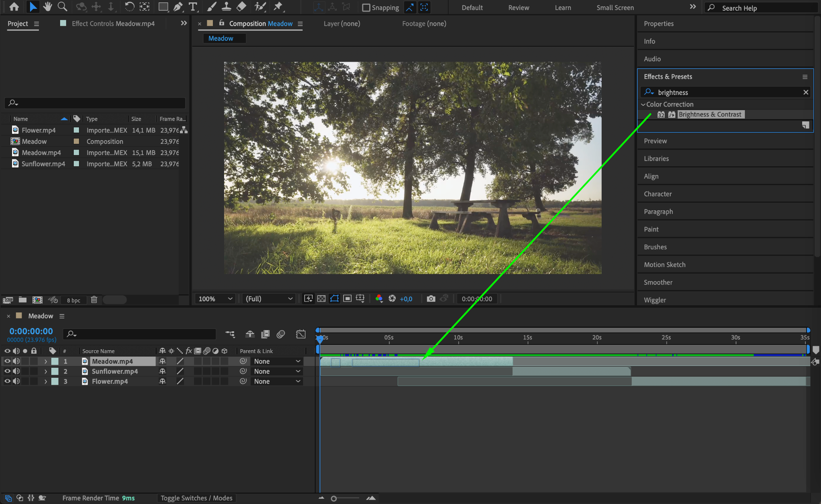Click Toggle Switches / Modes button
821x504 pixels.
click(196, 498)
